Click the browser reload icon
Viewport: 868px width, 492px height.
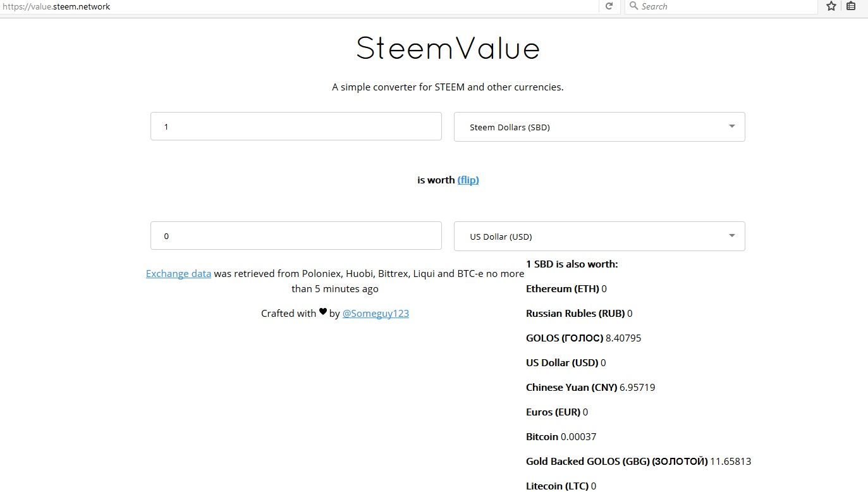(x=609, y=6)
